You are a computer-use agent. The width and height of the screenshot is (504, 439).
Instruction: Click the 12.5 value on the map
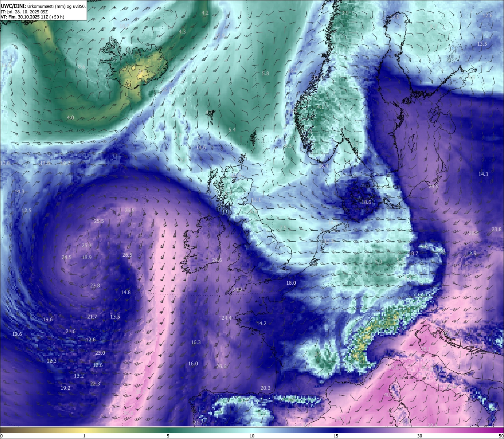(26, 210)
